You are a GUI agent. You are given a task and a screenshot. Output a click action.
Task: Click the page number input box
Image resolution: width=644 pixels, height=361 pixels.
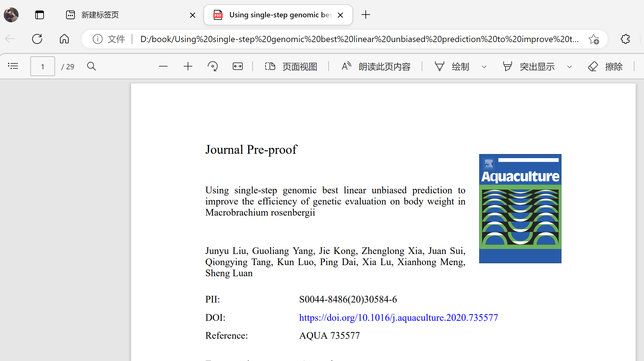click(x=43, y=66)
